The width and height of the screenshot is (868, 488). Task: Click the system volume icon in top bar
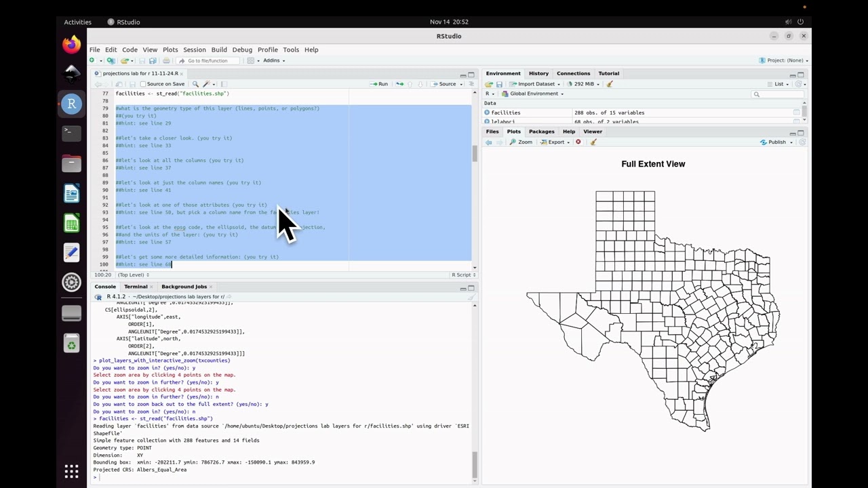point(788,22)
